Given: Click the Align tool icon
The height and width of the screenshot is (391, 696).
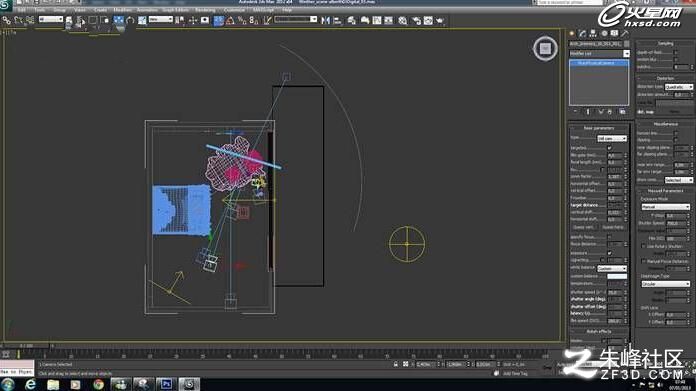Looking at the screenshot, I should (337, 20).
